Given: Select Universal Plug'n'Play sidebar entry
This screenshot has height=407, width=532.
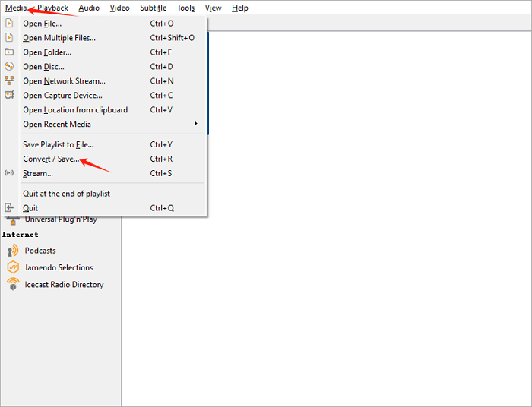Looking at the screenshot, I should point(61,220).
